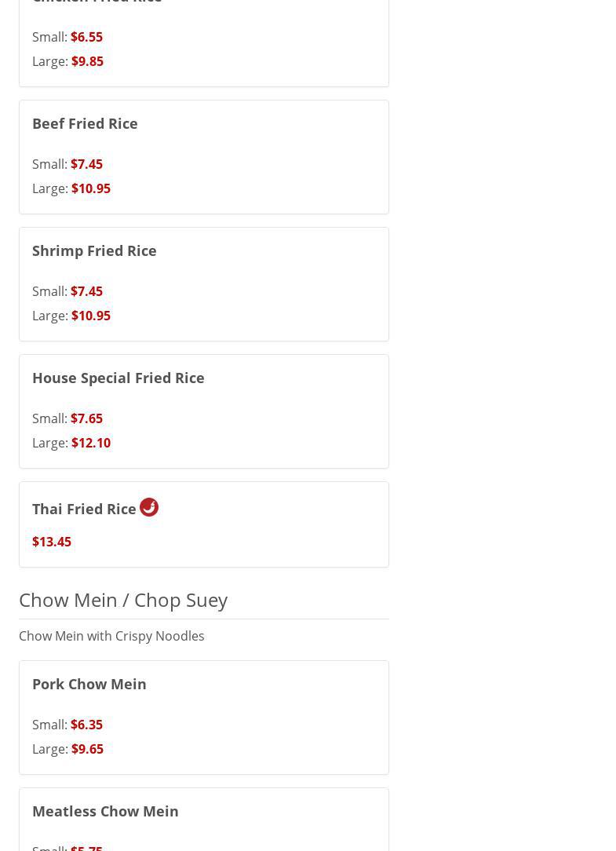Open the Pork Chow Mein item

pos(89,684)
